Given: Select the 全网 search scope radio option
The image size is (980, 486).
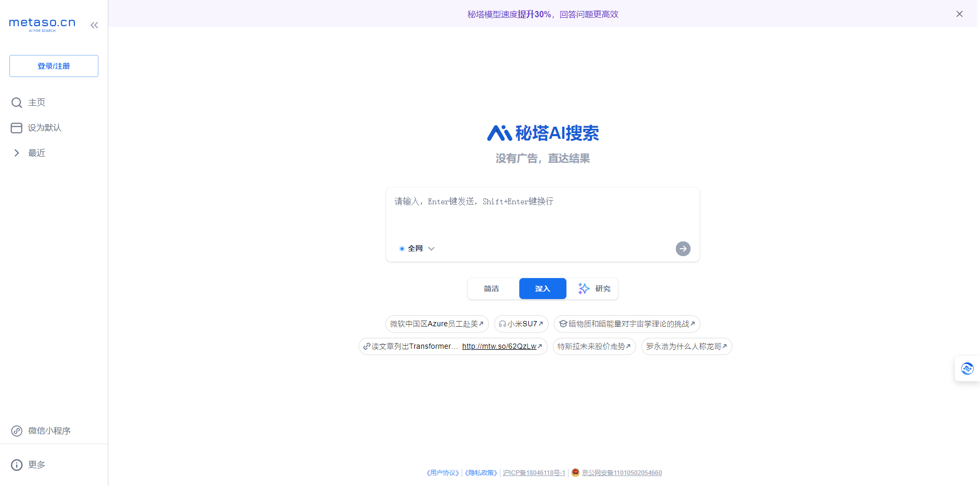Looking at the screenshot, I should tap(402, 248).
